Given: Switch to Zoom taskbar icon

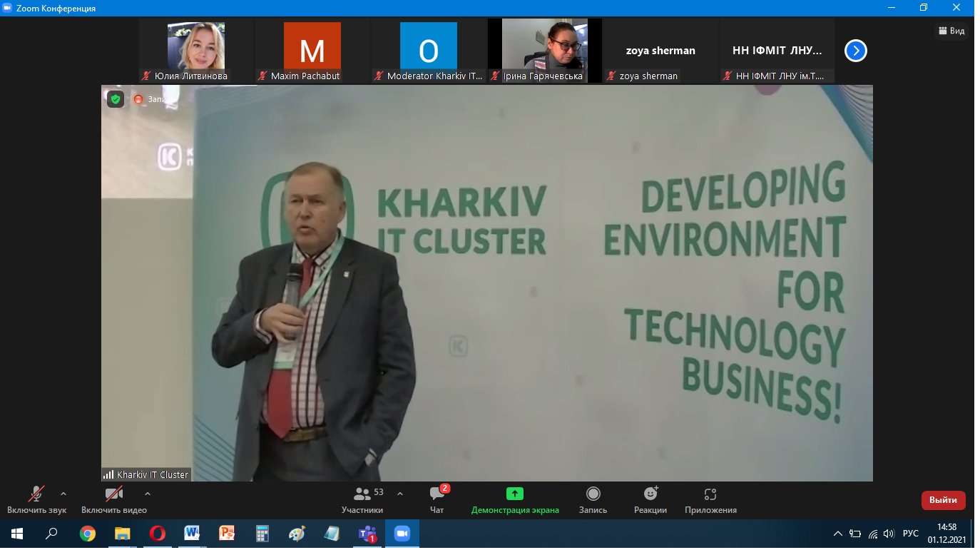Looking at the screenshot, I should pos(402,534).
